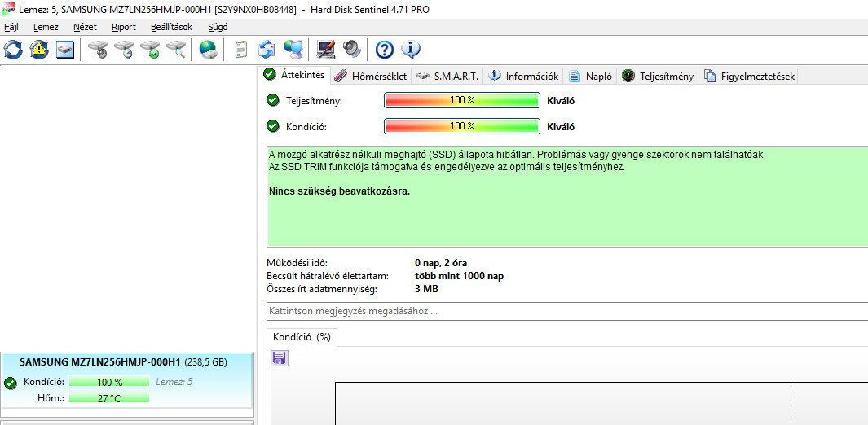This screenshot has width=868, height=425.
Task: Switch to the Teljesítmény tab
Action: [x=658, y=77]
